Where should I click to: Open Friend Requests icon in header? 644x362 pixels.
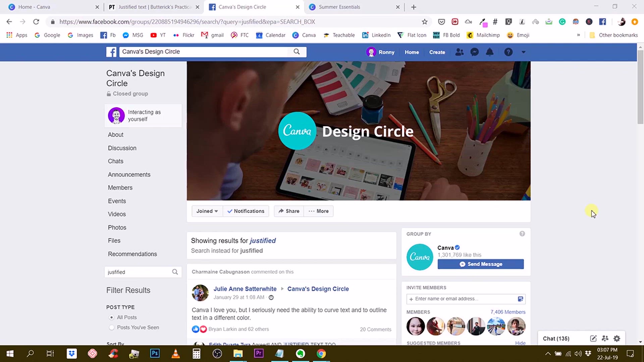(459, 52)
